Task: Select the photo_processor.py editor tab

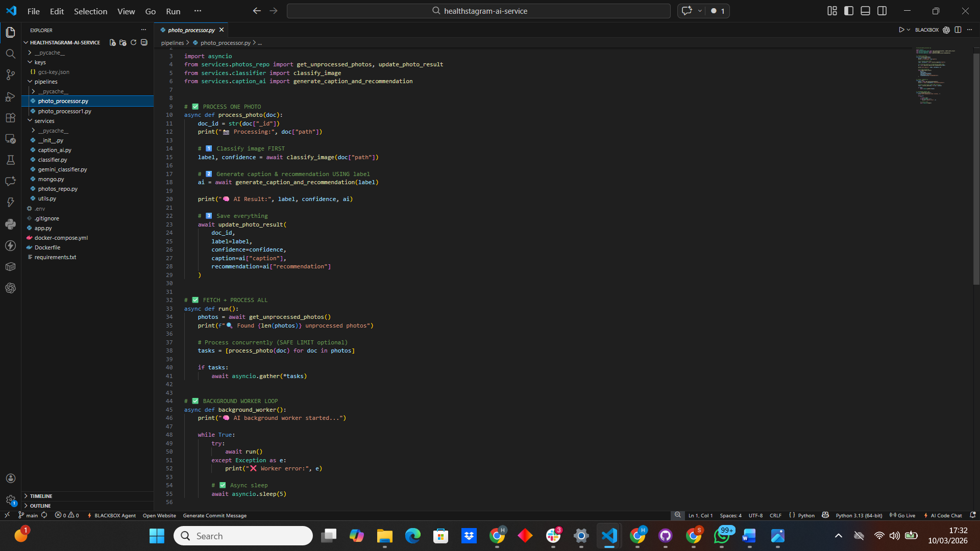Action: 191,30
